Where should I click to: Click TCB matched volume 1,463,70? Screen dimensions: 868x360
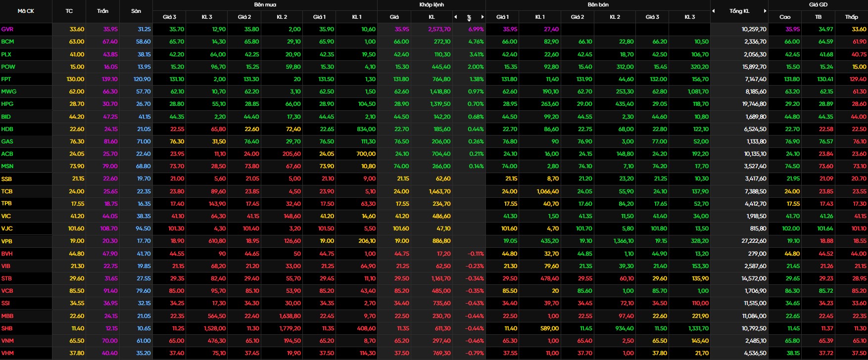pyautogui.click(x=440, y=191)
